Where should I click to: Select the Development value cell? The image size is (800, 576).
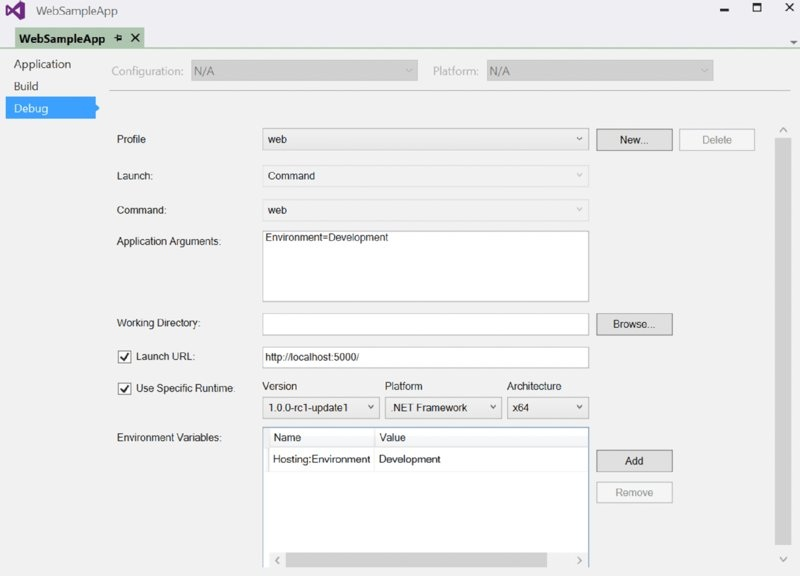pyautogui.click(x=481, y=459)
